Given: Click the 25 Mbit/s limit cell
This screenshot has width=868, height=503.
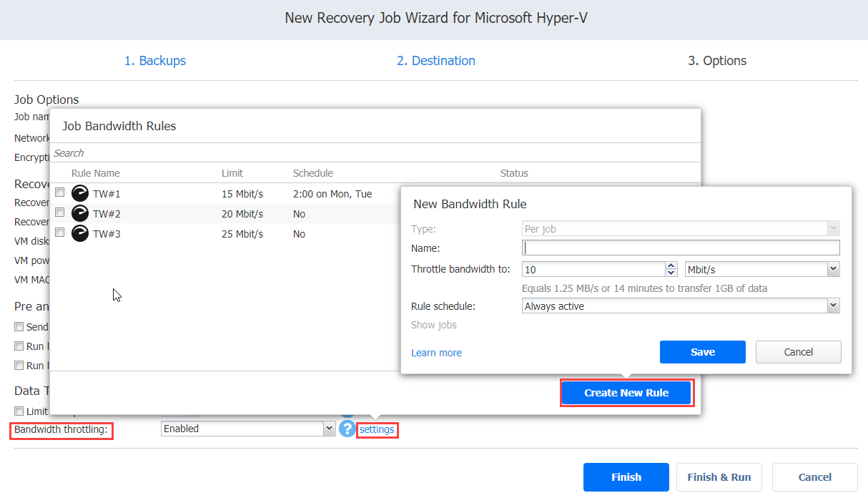Looking at the screenshot, I should 242,234.
